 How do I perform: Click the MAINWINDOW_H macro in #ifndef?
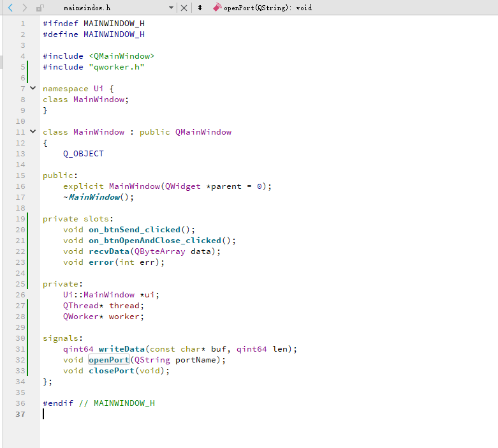114,24
